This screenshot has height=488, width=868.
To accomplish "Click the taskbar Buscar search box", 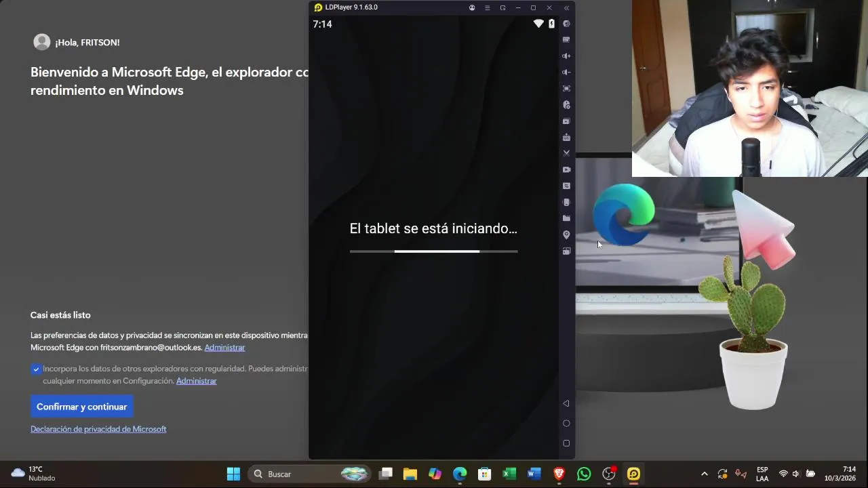I will [x=311, y=474].
